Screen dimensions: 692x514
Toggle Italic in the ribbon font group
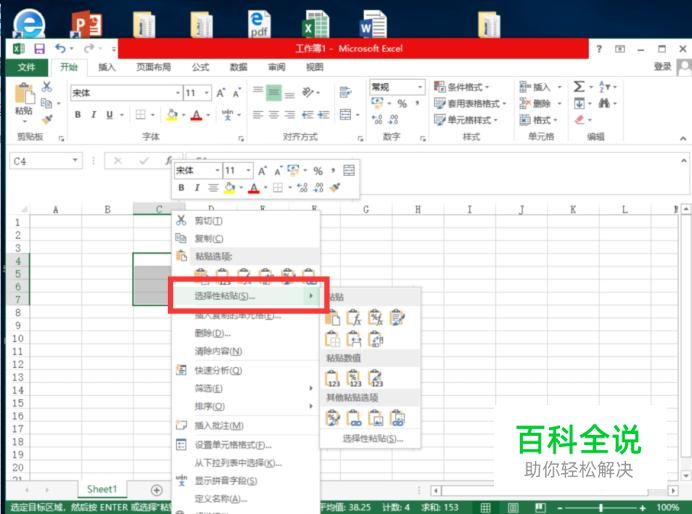[x=93, y=115]
